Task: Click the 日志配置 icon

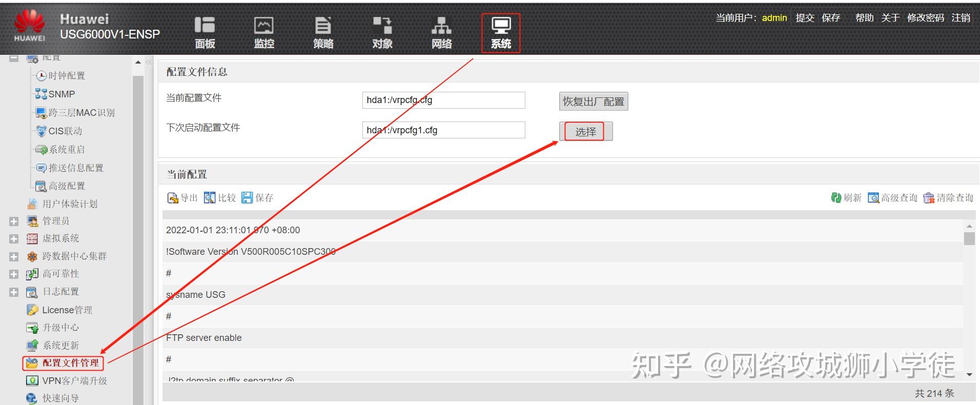Action: tap(32, 292)
